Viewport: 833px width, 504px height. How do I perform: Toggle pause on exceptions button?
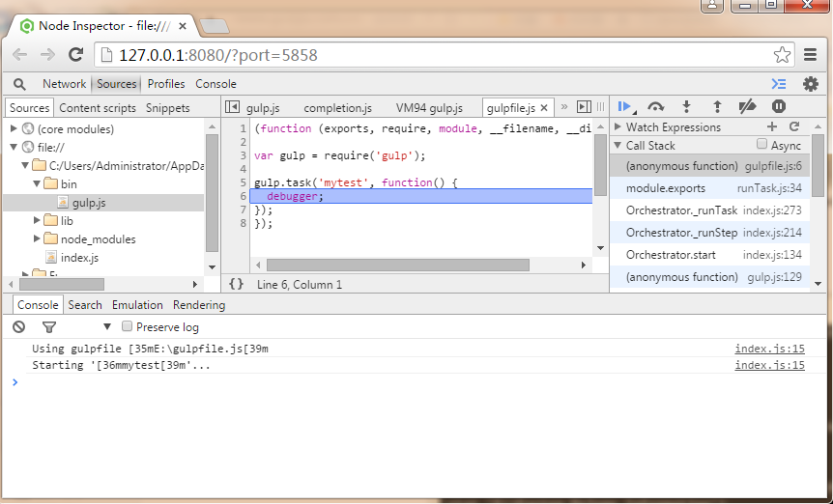[x=778, y=107]
